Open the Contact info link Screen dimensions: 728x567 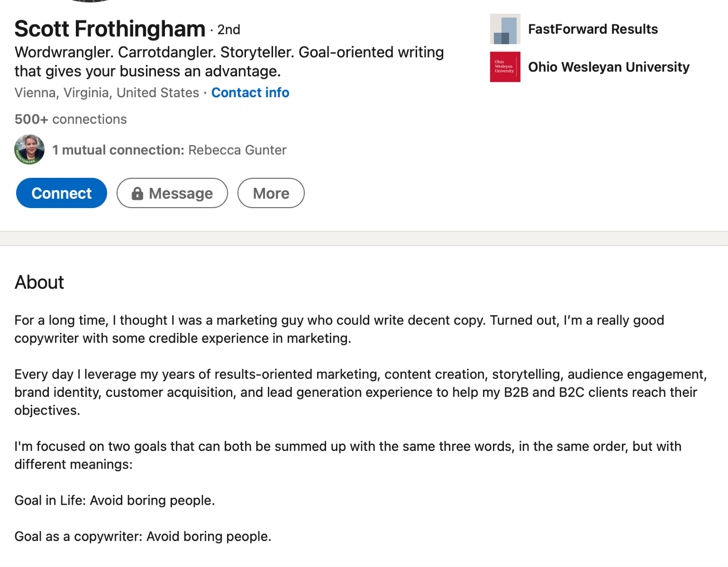pos(250,93)
